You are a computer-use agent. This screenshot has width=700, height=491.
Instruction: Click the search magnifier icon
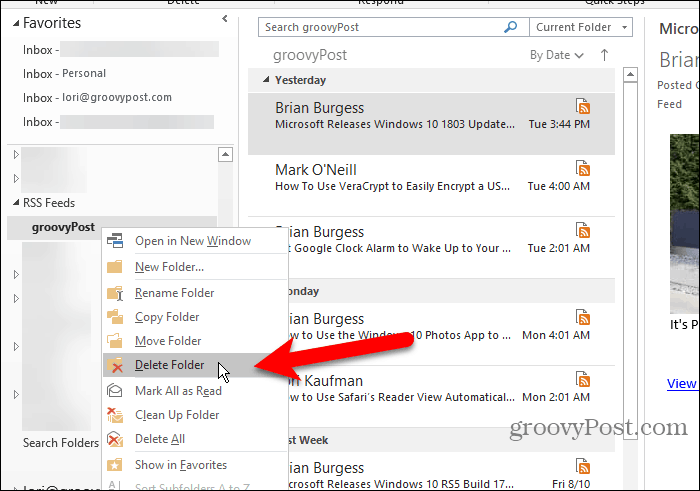pos(510,27)
